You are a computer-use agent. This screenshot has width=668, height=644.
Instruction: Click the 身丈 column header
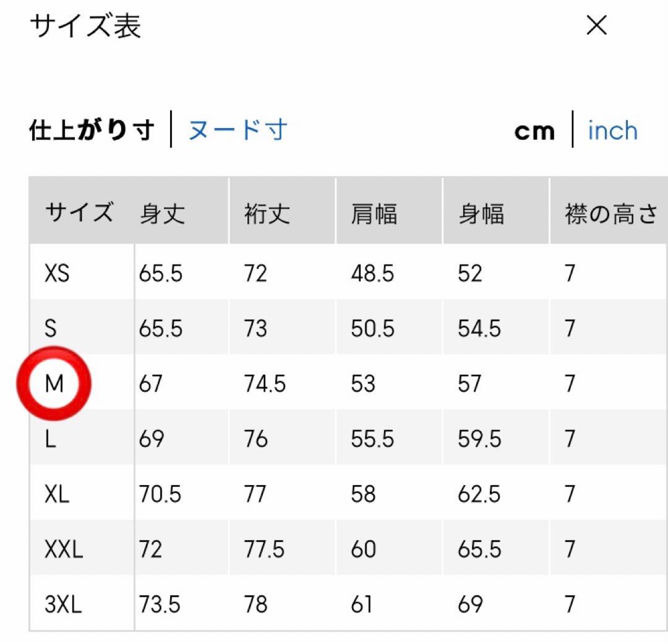[x=162, y=214]
